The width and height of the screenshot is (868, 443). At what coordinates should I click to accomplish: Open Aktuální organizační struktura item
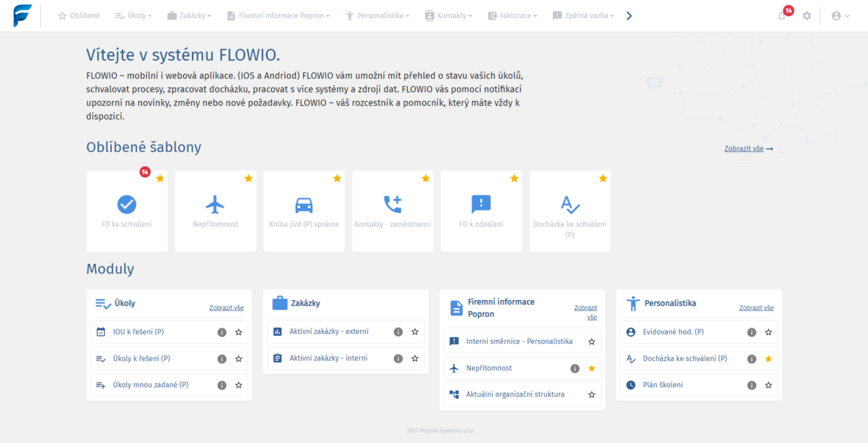pyautogui.click(x=522, y=395)
